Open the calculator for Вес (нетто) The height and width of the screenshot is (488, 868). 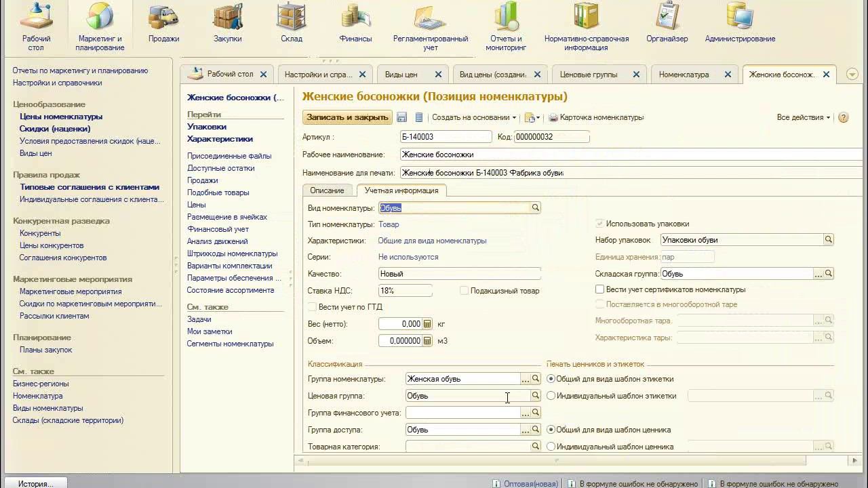click(427, 324)
